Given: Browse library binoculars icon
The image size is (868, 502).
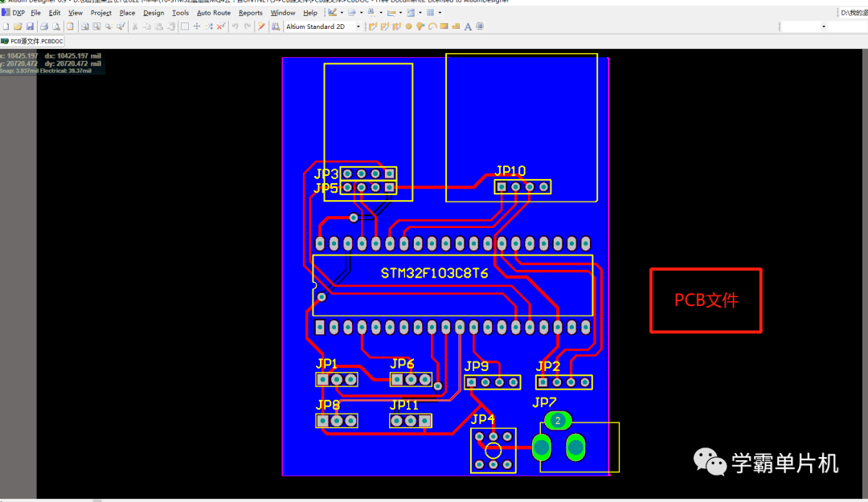Looking at the screenshot, I should [x=275, y=26].
